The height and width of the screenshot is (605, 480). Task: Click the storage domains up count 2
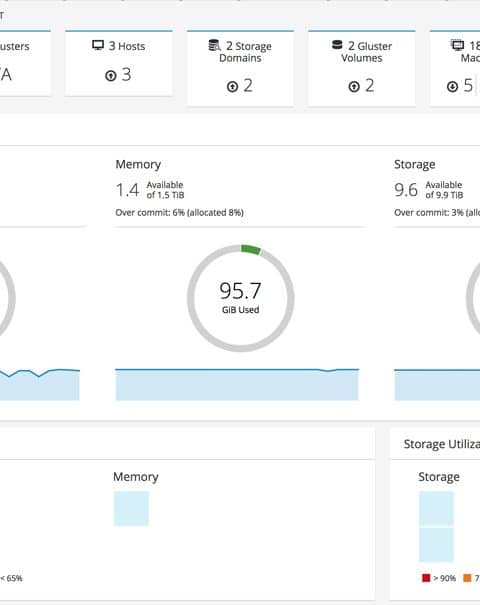(248, 85)
